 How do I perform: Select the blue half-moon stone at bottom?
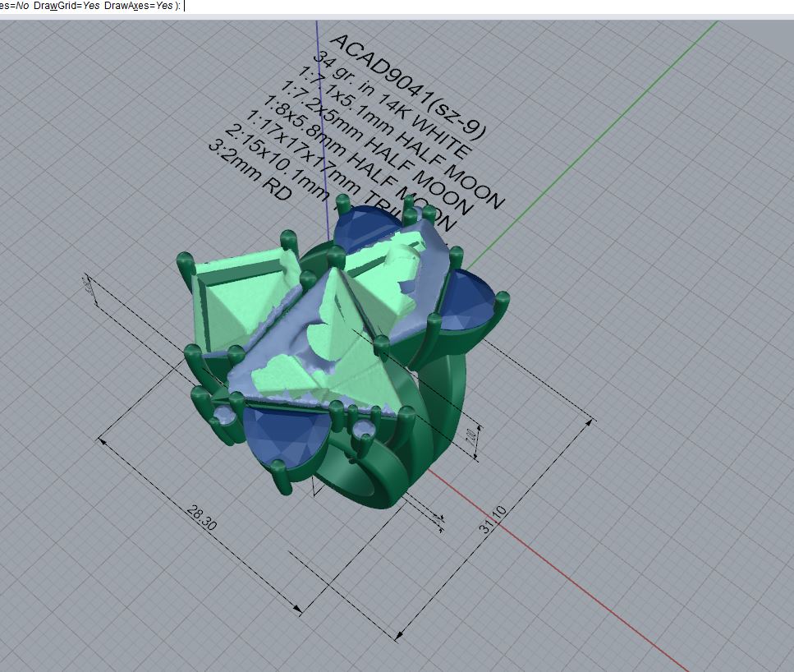pos(283,433)
